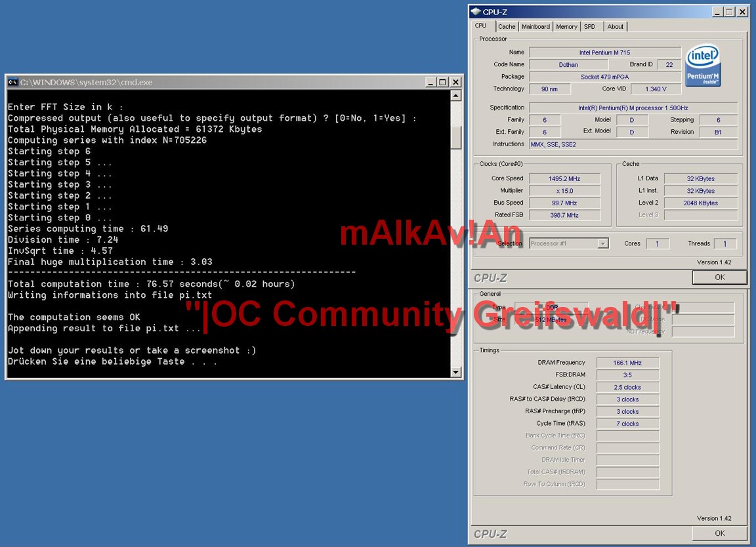Click the core speed value '1495.2 MHz'

coord(564,179)
